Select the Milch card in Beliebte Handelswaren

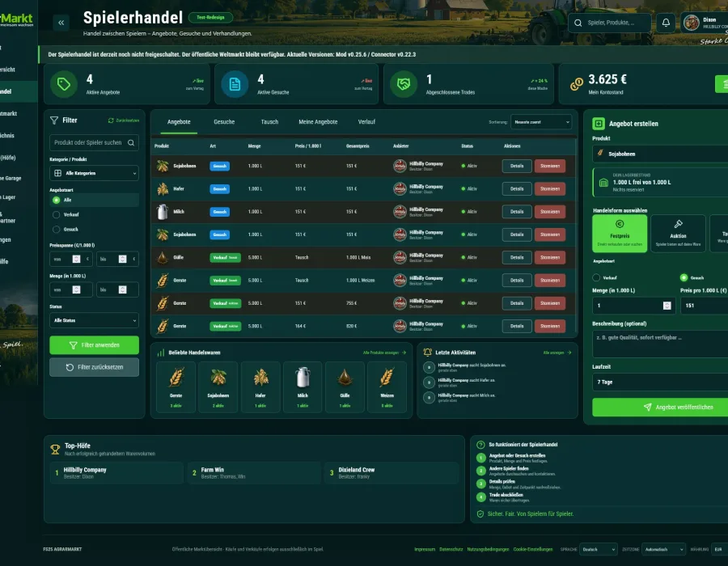(x=303, y=387)
